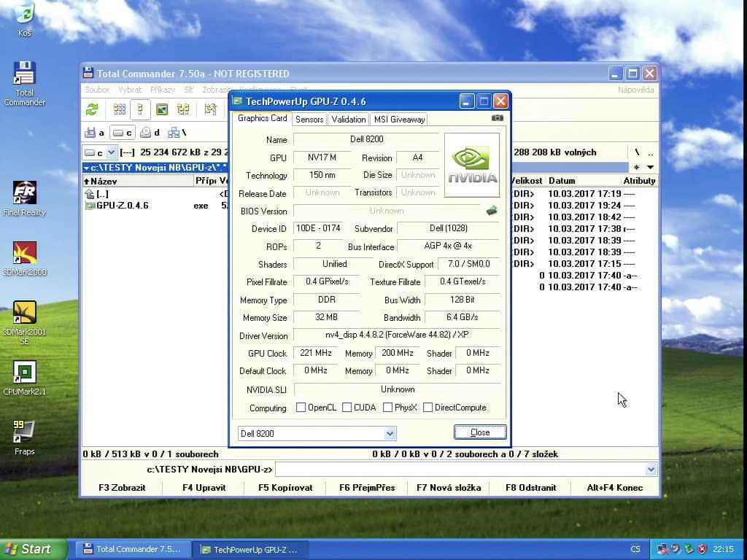Screen dimensions: 747x560
Task: Select the Final Reality desktop shortcut
Action: click(24, 199)
